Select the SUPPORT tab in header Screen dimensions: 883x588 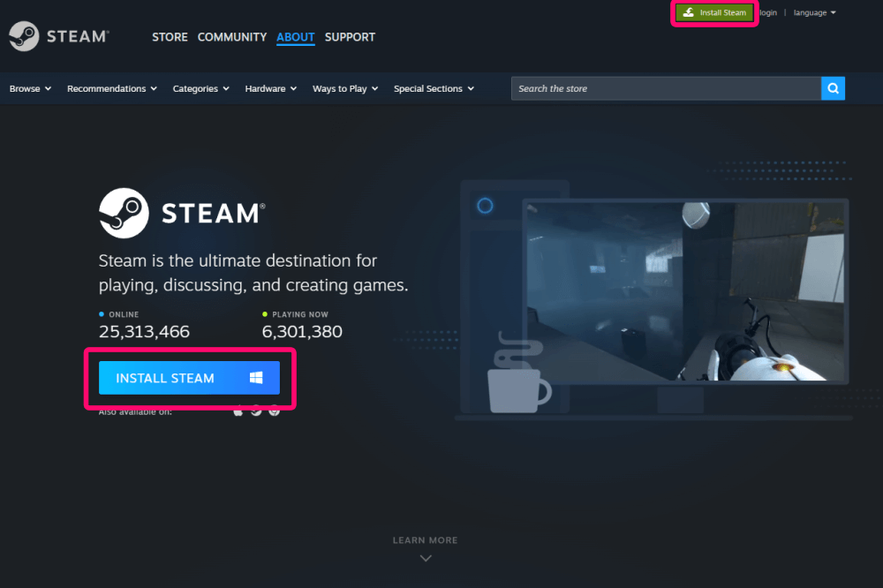point(350,37)
